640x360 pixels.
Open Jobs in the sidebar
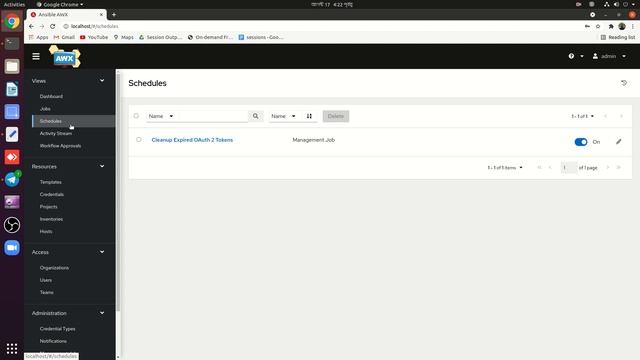pyautogui.click(x=45, y=109)
